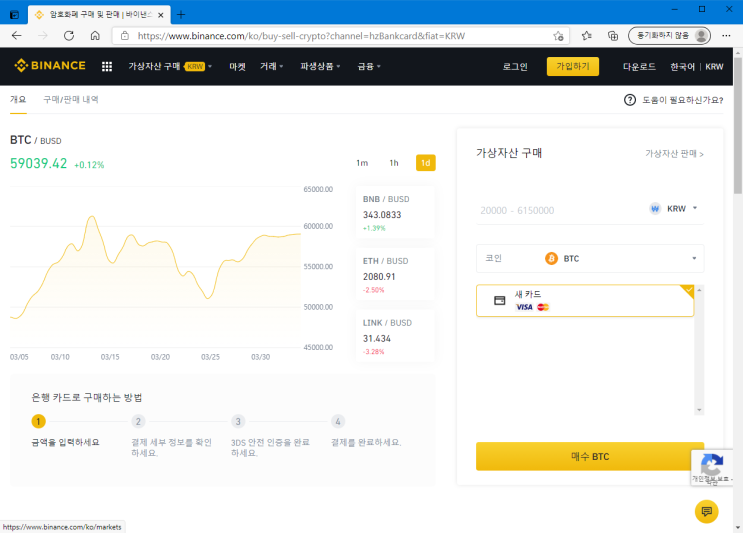The height and width of the screenshot is (533, 743).
Task: Close the Binance browser tab
Action: pyautogui.click(x=161, y=15)
